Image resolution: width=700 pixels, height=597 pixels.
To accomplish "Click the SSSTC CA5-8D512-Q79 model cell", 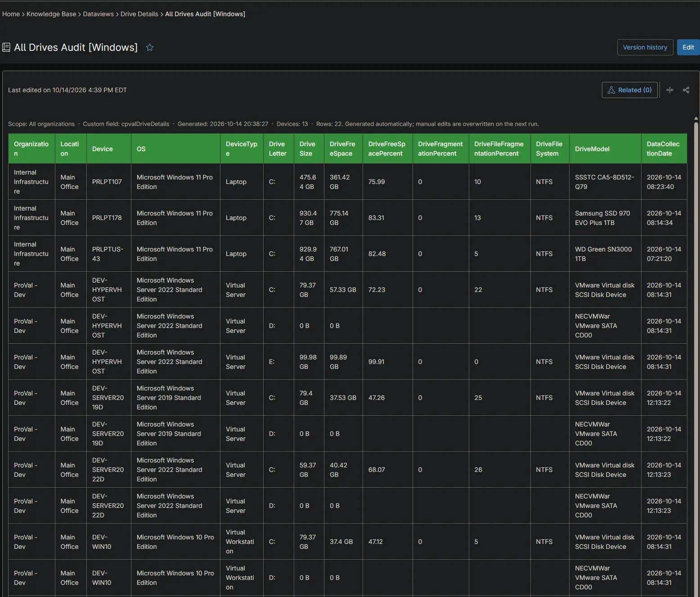I will [605, 182].
